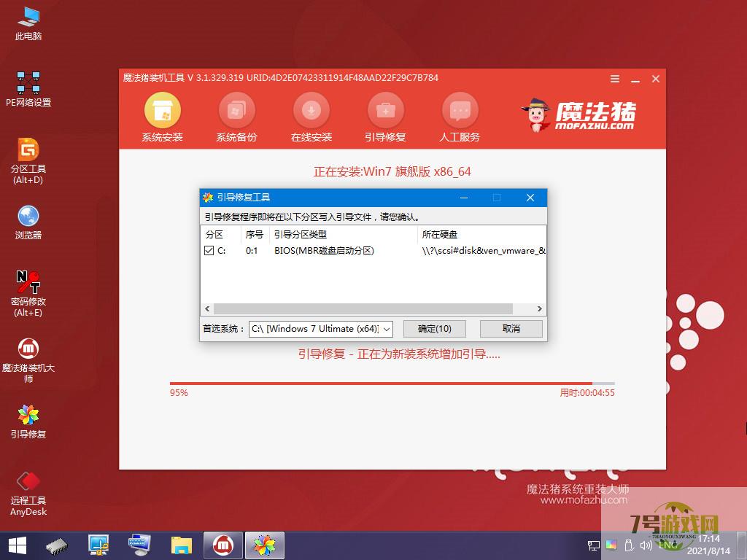Confirm with 确定(10) button
This screenshot has width=747, height=560.
click(x=435, y=329)
